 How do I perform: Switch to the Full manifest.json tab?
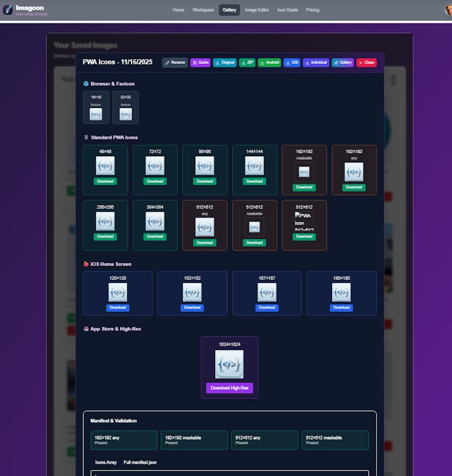click(x=140, y=462)
